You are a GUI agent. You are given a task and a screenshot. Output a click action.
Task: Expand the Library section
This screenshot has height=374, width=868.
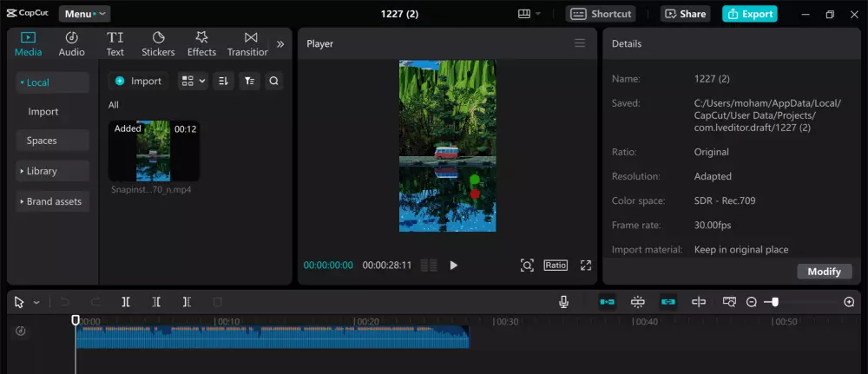[53, 171]
